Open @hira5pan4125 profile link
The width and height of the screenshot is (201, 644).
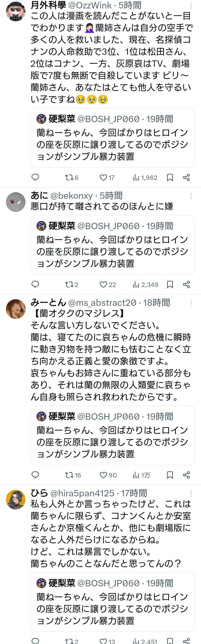coord(82,493)
